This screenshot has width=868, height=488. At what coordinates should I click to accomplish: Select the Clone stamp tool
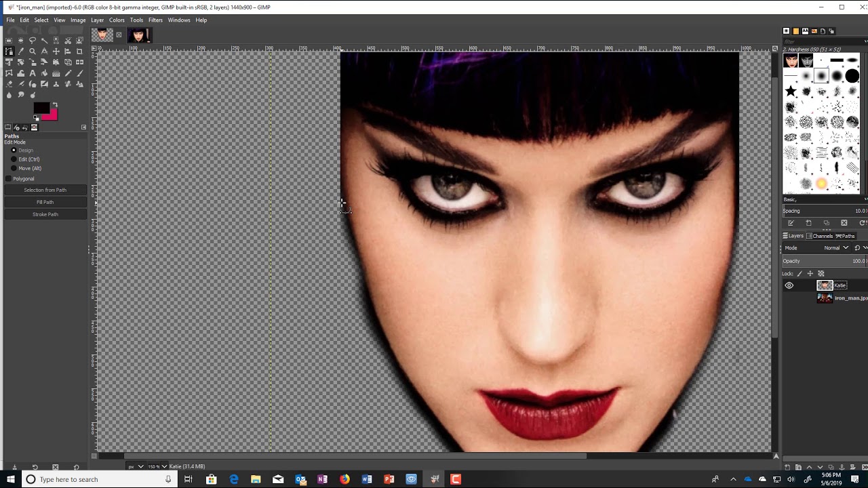(56, 84)
